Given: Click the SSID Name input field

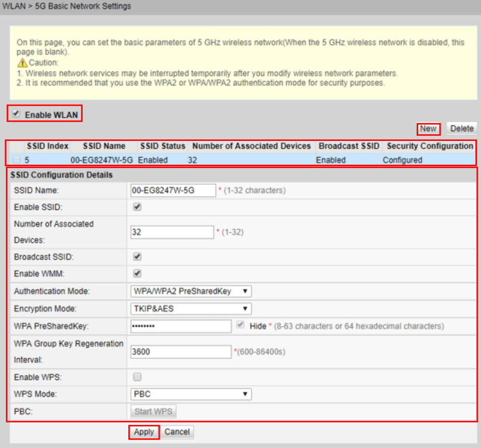Looking at the screenshot, I should (x=172, y=190).
